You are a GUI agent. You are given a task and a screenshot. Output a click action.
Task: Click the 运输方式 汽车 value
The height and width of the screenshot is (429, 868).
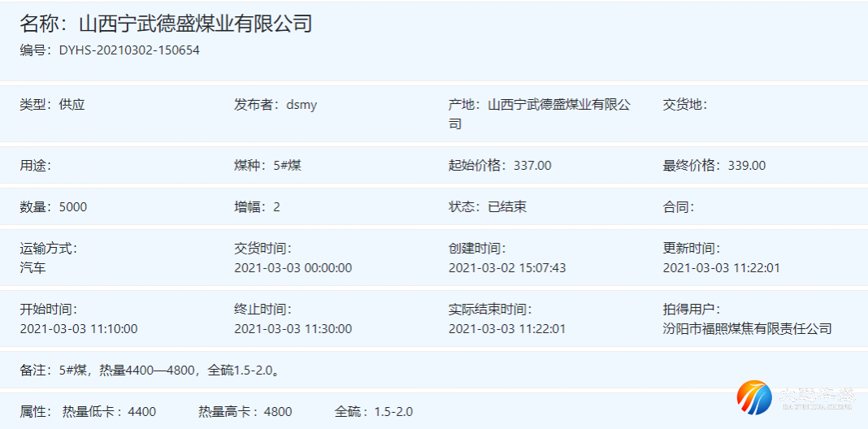point(33,267)
